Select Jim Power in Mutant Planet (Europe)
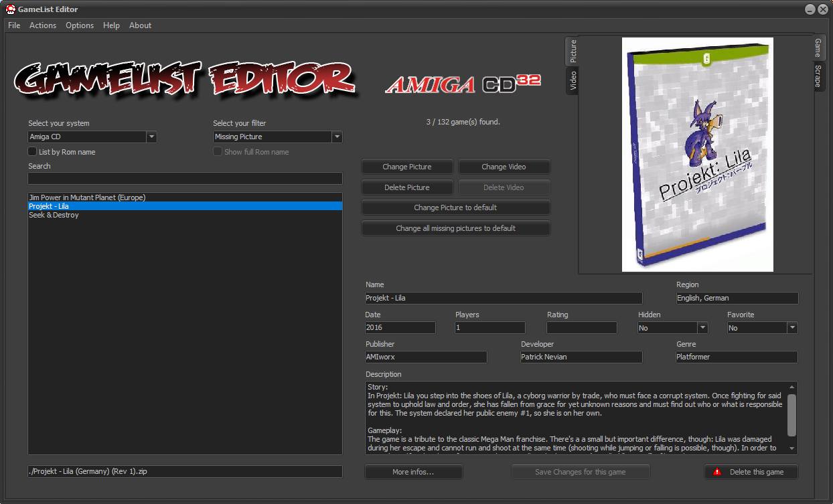The width and height of the screenshot is (833, 504). (185, 197)
